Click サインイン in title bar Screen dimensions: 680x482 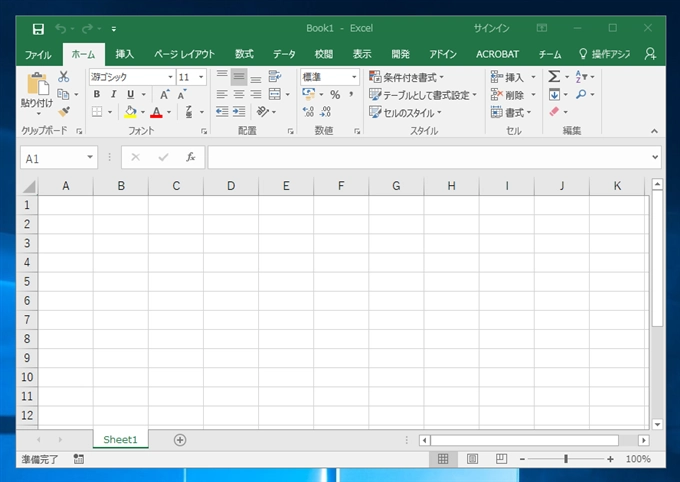491,29
